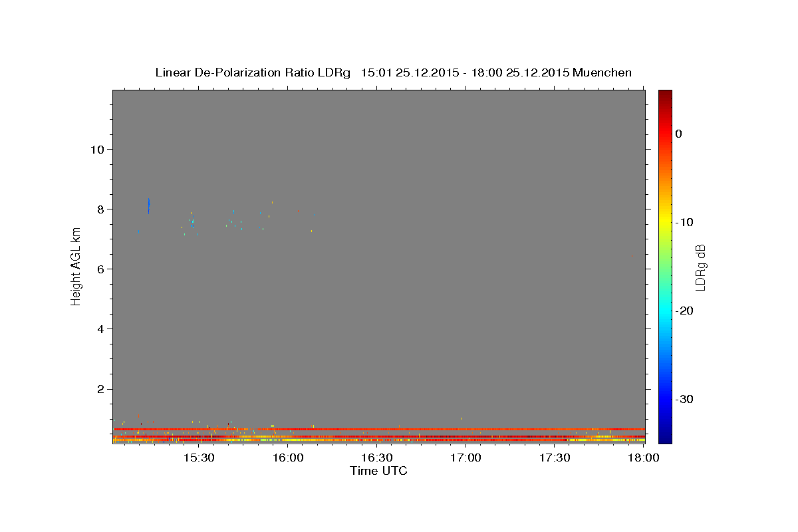
Task: Click the 'LDRg dB' colorbar label
Action: [700, 267]
